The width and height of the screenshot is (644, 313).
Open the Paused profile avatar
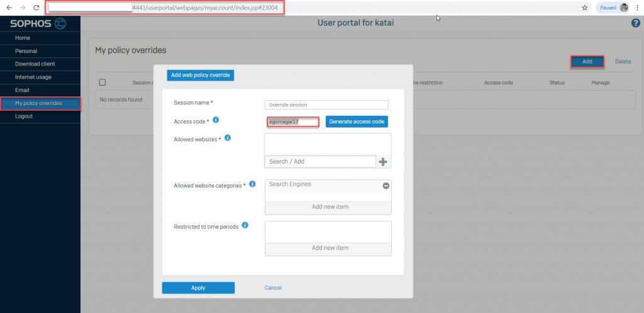[x=624, y=8]
